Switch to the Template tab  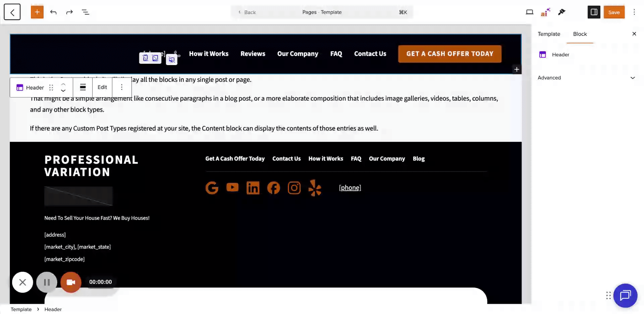(549, 34)
